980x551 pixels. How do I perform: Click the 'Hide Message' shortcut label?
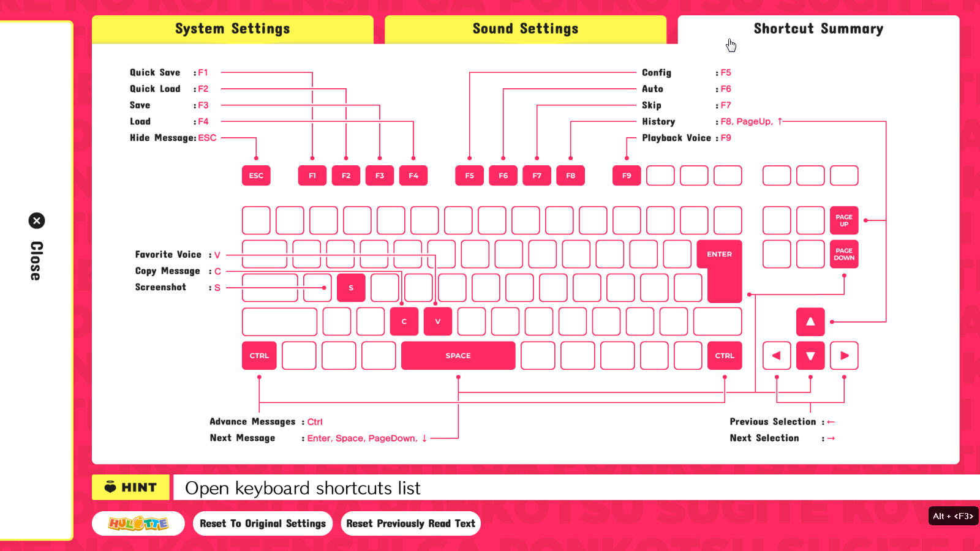162,138
